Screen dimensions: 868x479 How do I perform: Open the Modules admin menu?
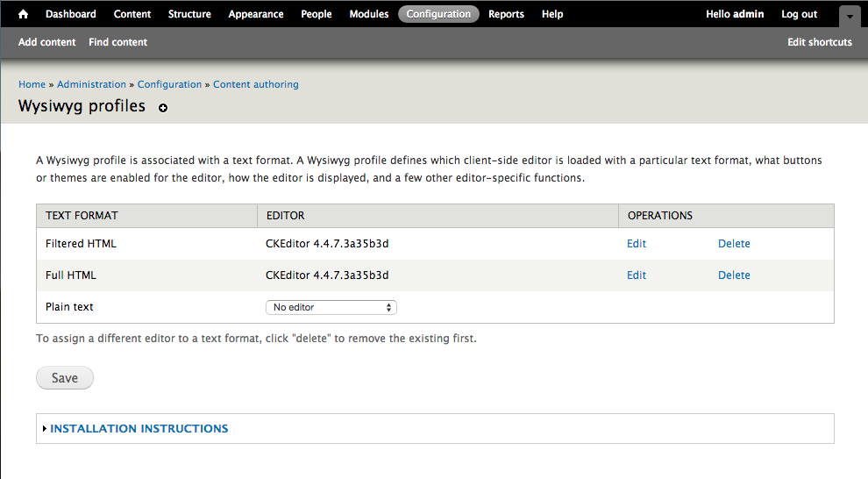(368, 14)
